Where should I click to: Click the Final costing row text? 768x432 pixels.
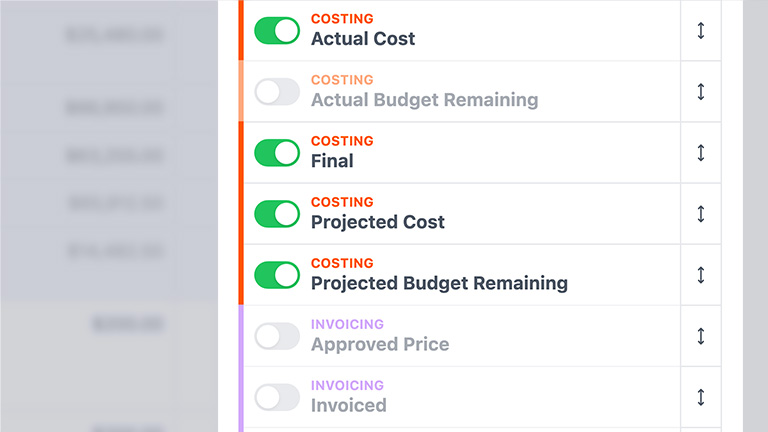point(332,161)
